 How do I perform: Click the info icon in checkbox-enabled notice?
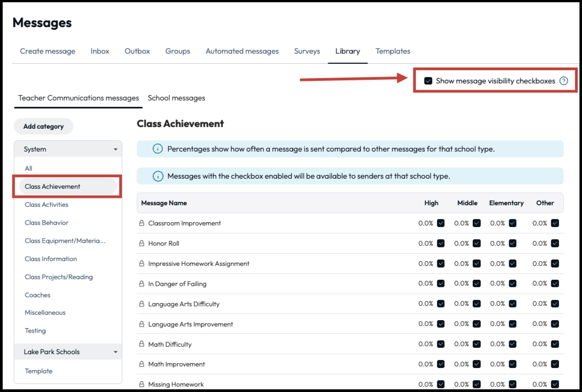(158, 176)
